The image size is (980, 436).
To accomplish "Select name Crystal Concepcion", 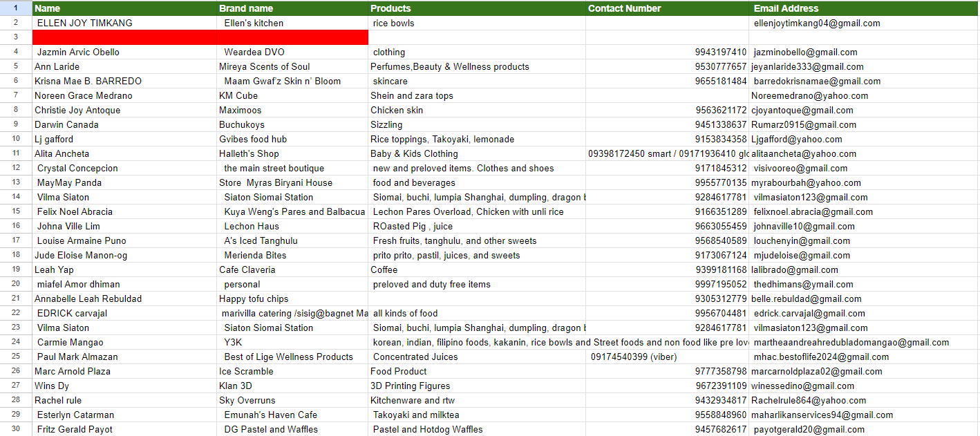I will point(124,168).
